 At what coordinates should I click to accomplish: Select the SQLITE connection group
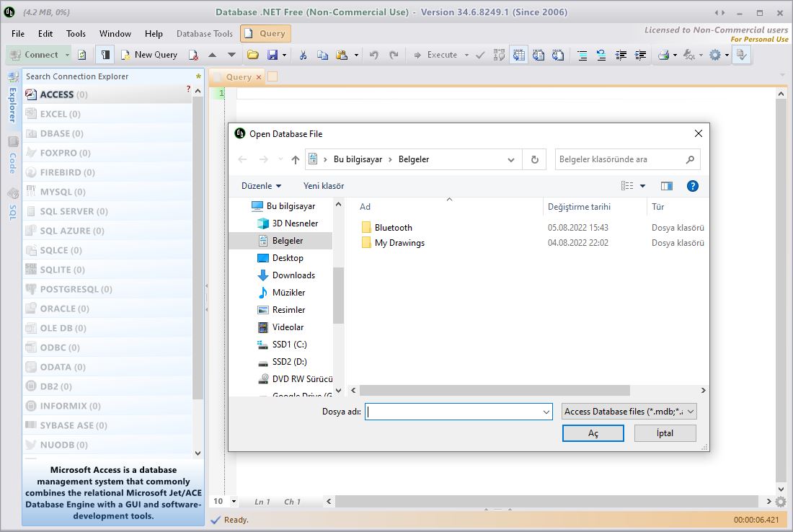(107, 270)
